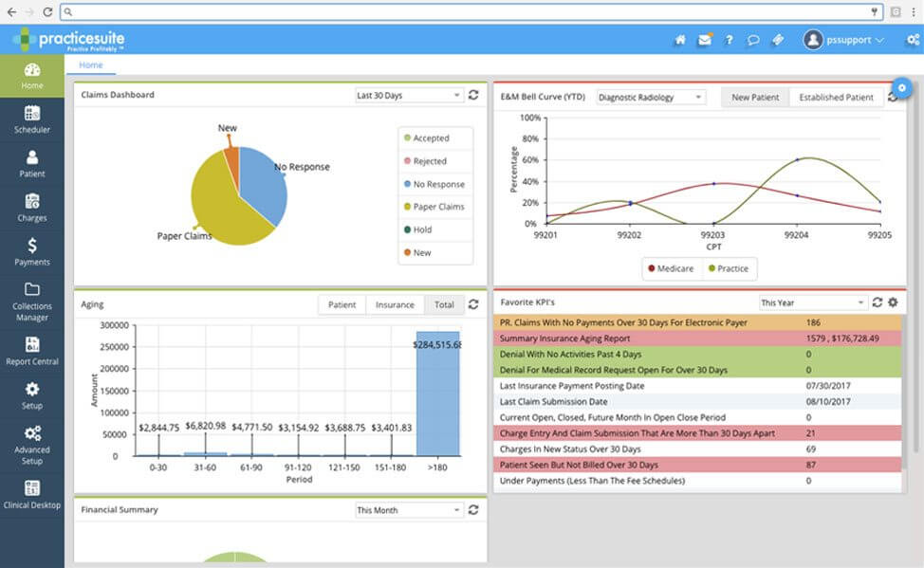Click the practicesuite logo

tap(68, 40)
